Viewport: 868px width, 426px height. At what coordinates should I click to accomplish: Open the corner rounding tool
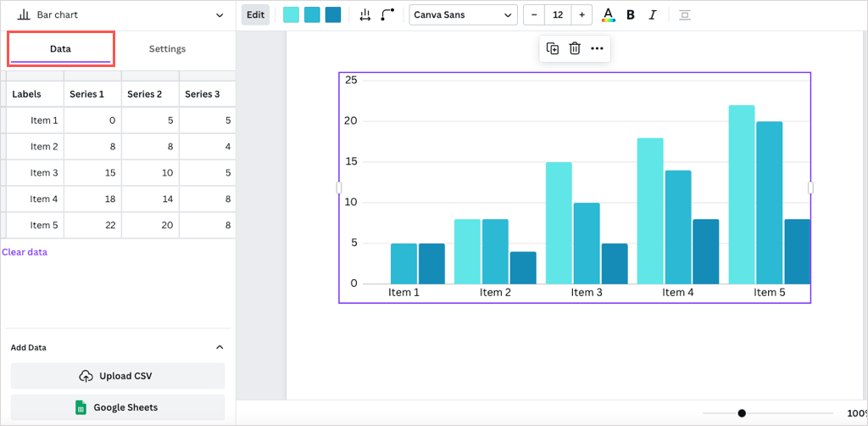[x=388, y=15]
